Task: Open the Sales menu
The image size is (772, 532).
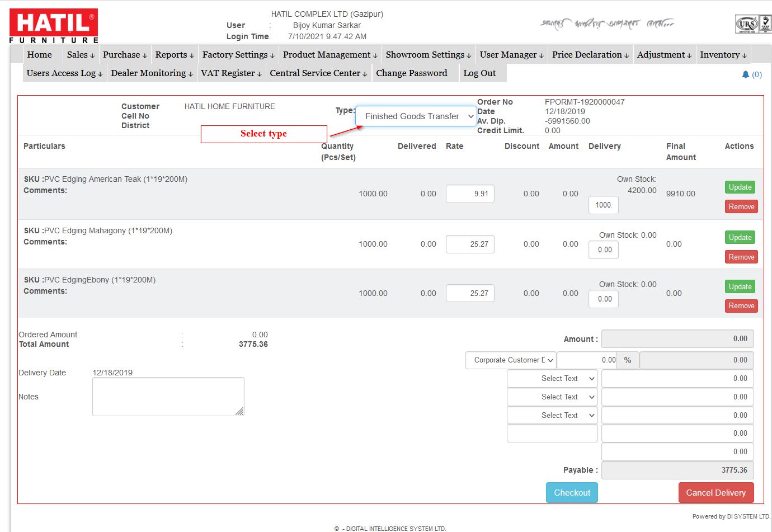Action: pos(81,55)
